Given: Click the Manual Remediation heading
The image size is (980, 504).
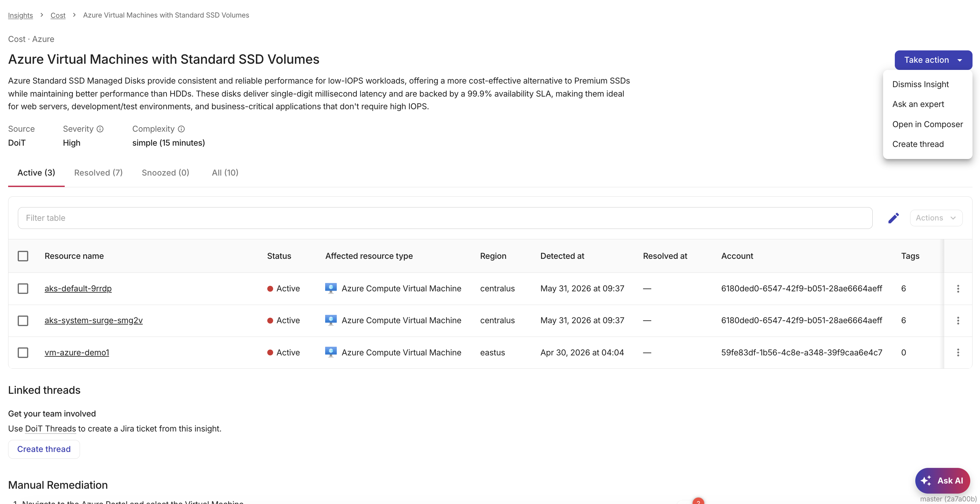Looking at the screenshot, I should tap(58, 485).
